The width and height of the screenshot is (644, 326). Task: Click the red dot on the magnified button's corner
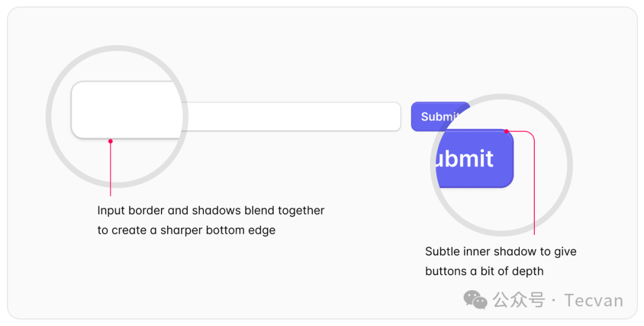click(506, 131)
